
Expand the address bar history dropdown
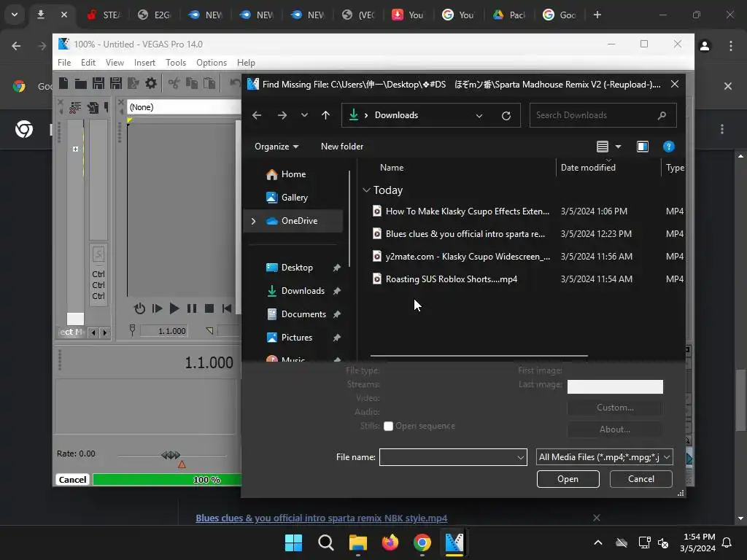point(479,116)
